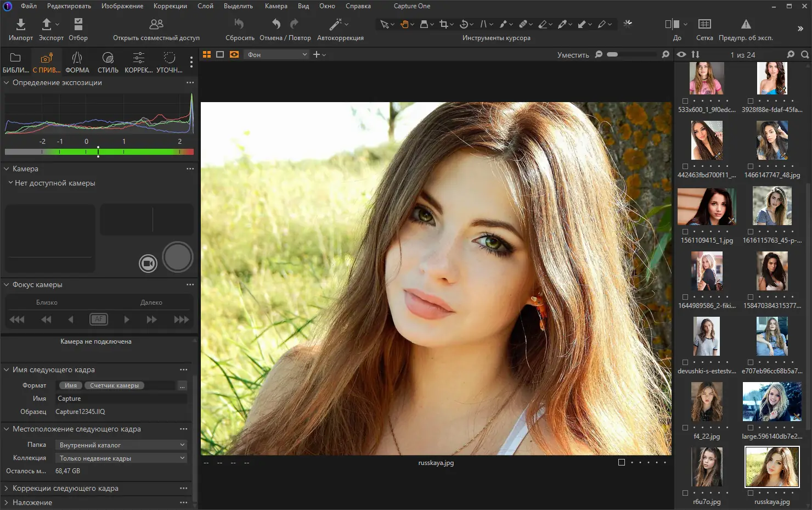Select the Crop tool
Viewport: 812px width, 510px height.
(444, 24)
